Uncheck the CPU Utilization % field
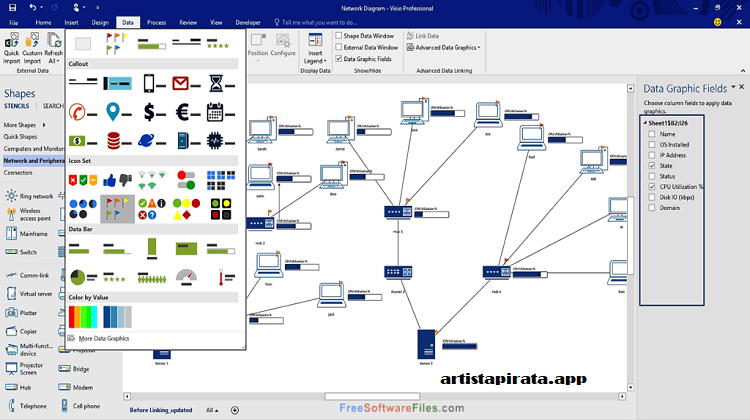 point(651,187)
